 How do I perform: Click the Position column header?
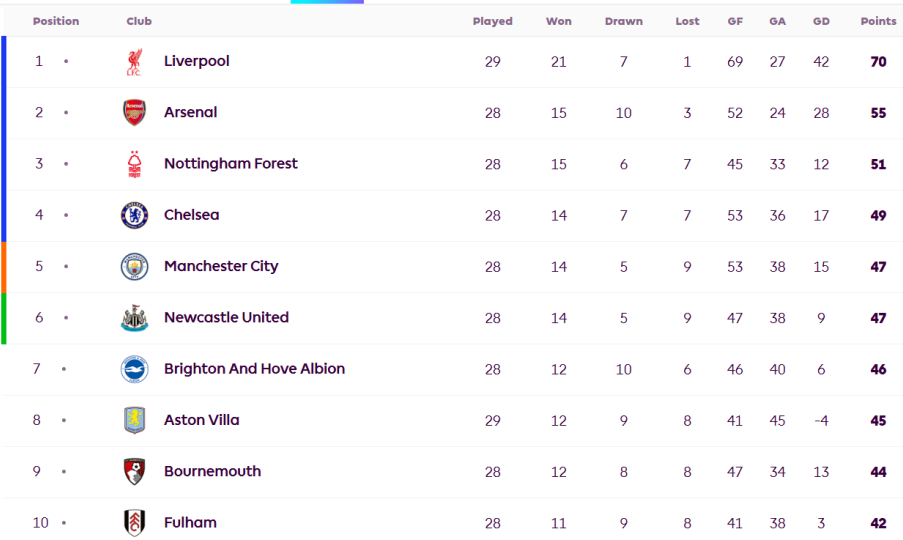point(56,21)
